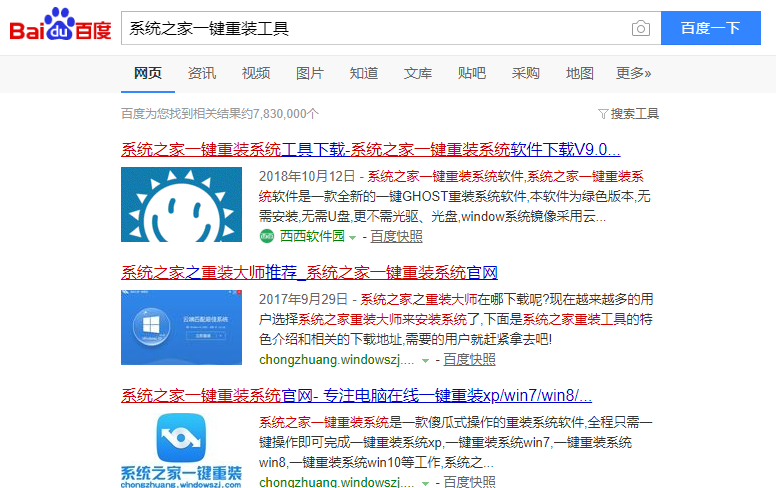
Task: Click the green 西西软件园 site badge icon
Action: click(266, 236)
